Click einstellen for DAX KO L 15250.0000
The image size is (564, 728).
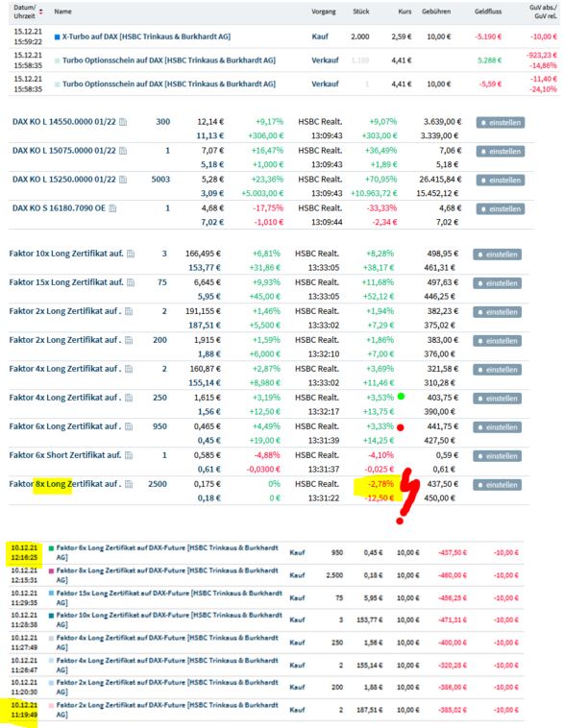click(x=501, y=181)
